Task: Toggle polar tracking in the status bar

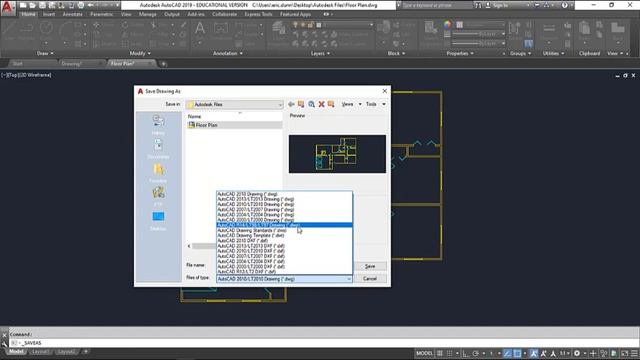Action: point(476,353)
